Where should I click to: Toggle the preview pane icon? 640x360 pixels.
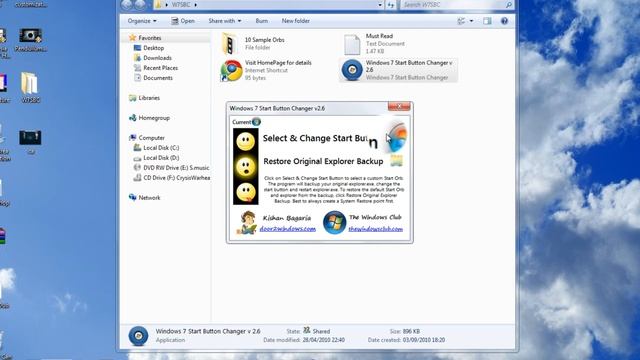click(x=487, y=21)
